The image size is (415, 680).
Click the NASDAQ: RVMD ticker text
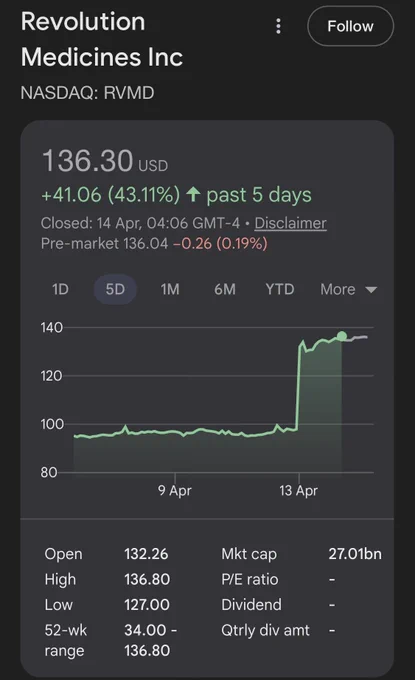87,93
